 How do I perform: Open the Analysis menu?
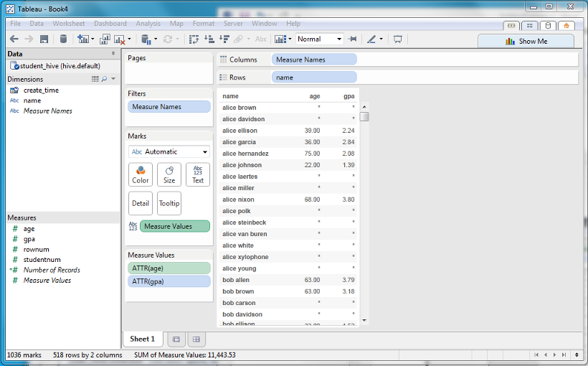(x=148, y=24)
